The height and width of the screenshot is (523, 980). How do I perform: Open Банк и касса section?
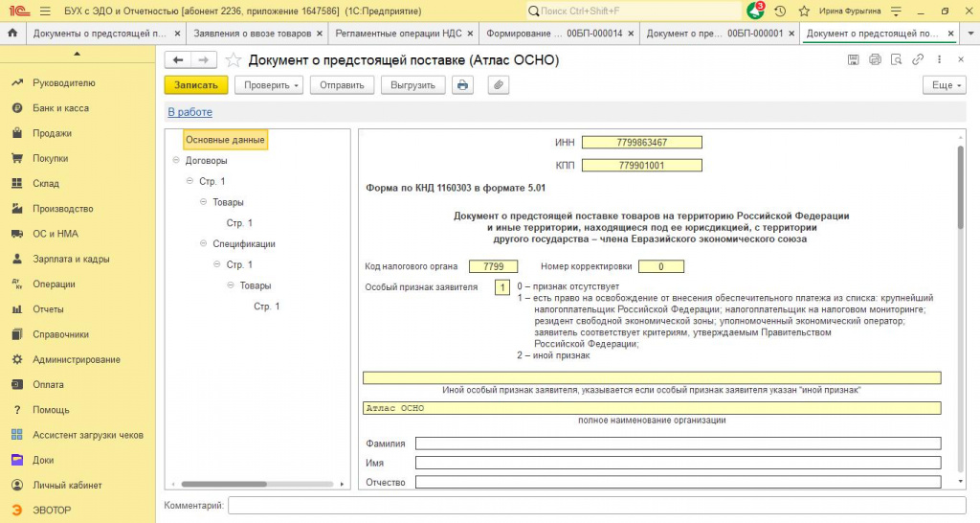coord(60,108)
